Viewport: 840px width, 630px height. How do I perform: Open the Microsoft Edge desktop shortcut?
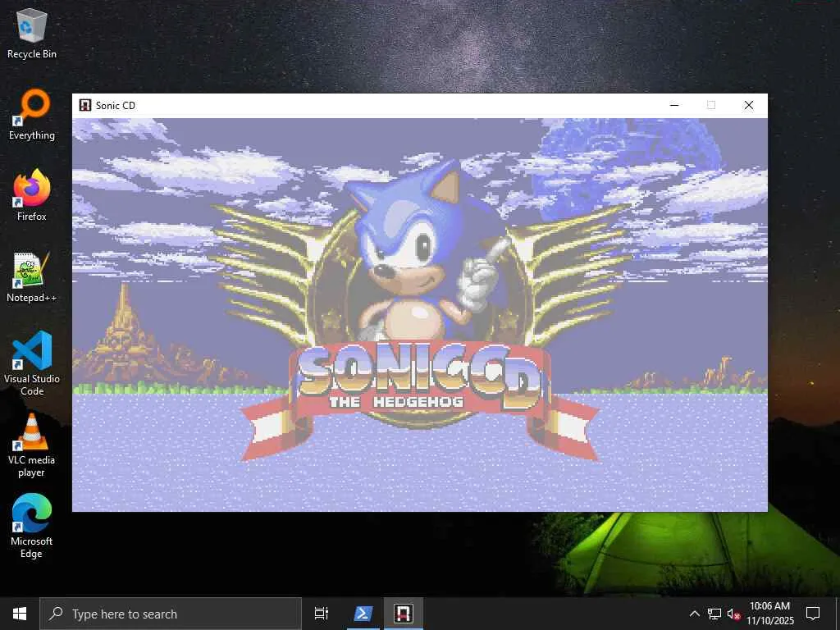pos(32,527)
